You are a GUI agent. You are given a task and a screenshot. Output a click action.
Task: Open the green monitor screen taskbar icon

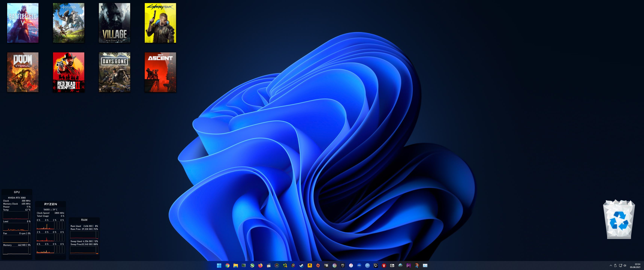pos(244,265)
